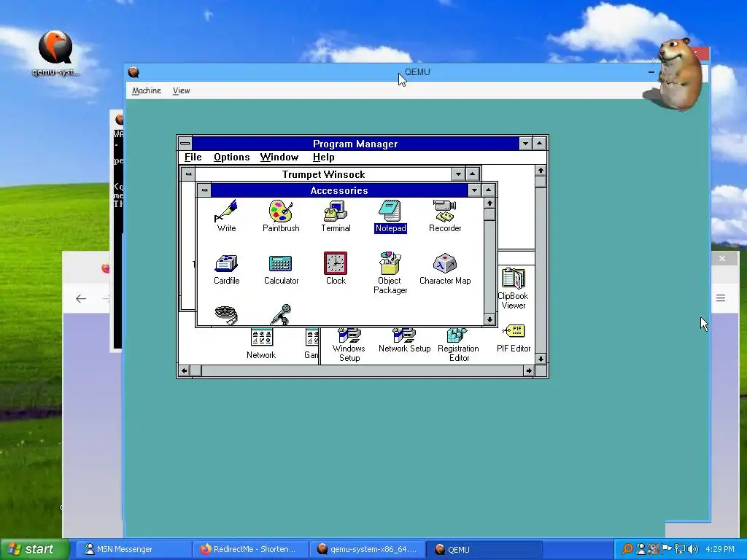Switch to qemu-system-x86_64 taskbar button
This screenshot has width=747, height=560.
pos(367,550)
